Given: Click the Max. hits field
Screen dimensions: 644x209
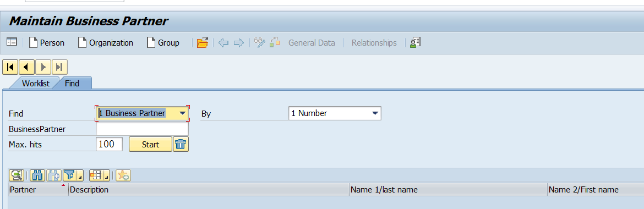Looking at the screenshot, I should [109, 144].
